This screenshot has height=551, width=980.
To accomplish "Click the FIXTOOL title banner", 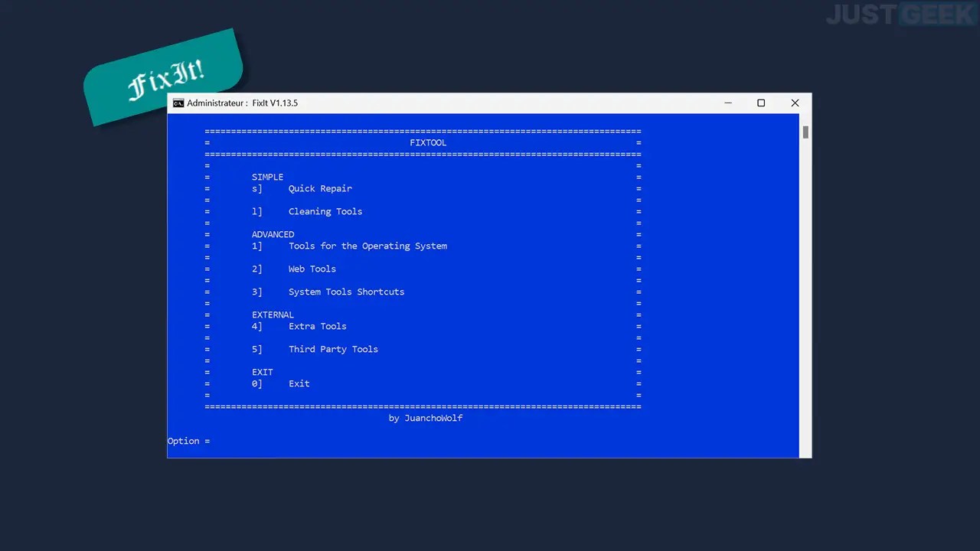I will (x=428, y=142).
